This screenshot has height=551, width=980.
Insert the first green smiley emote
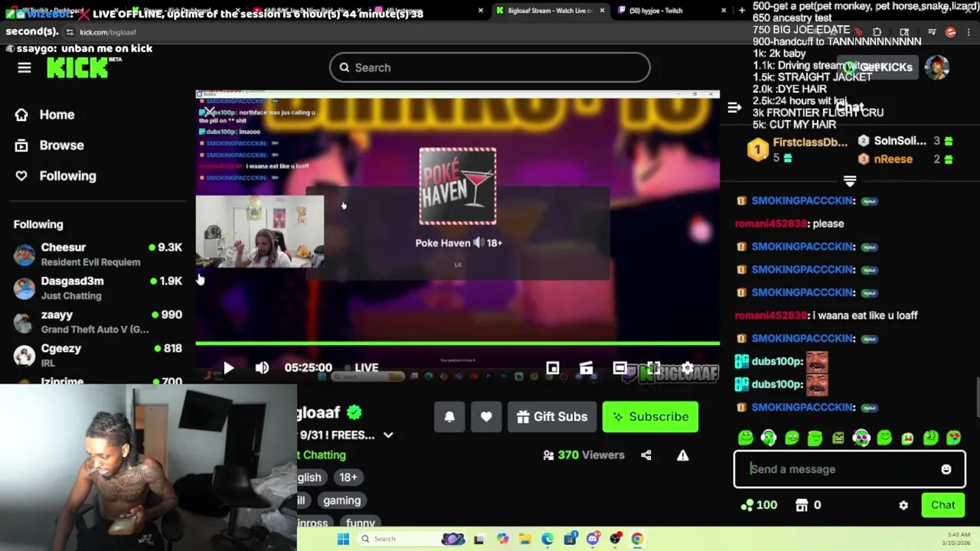(746, 438)
